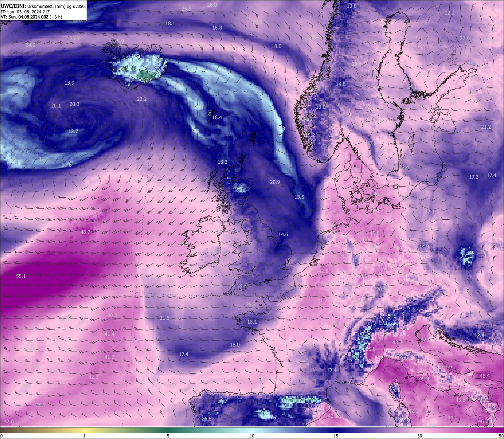Click the 'VT: Sun. 04.08.2024 00Z (+3 h)' line
The height and width of the screenshot is (439, 504).
pyautogui.click(x=31, y=17)
